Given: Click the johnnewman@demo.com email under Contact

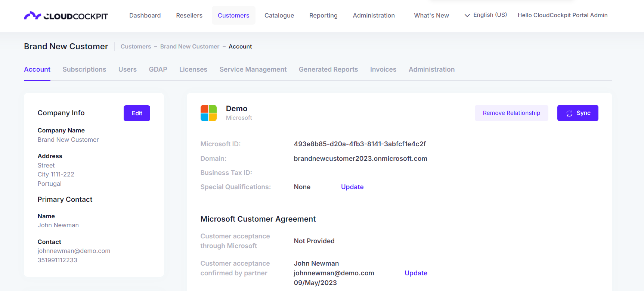Looking at the screenshot, I should click(74, 251).
